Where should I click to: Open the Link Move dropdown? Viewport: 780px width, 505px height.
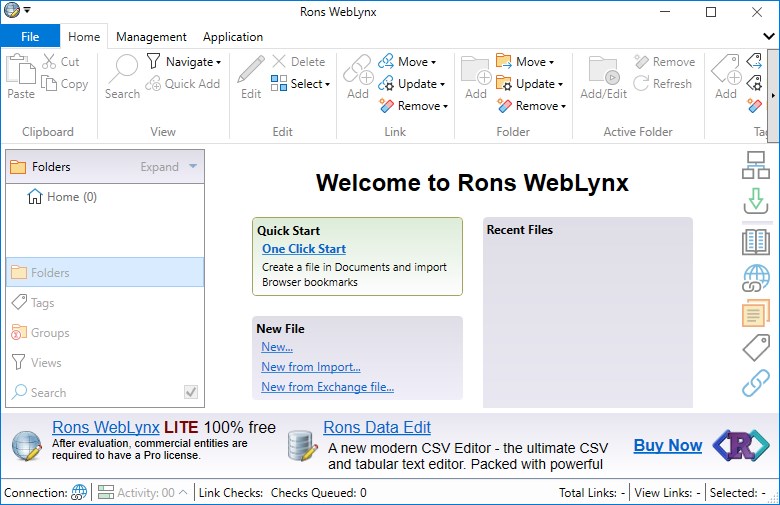click(407, 62)
